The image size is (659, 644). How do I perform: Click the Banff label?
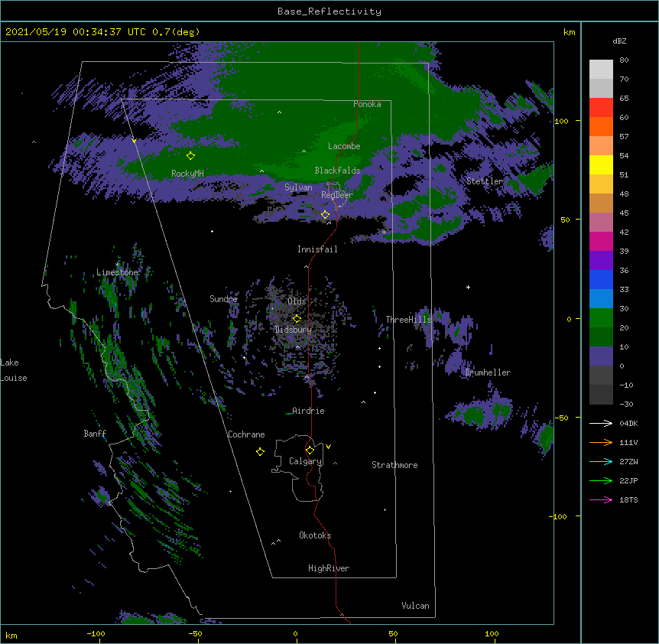click(x=95, y=434)
